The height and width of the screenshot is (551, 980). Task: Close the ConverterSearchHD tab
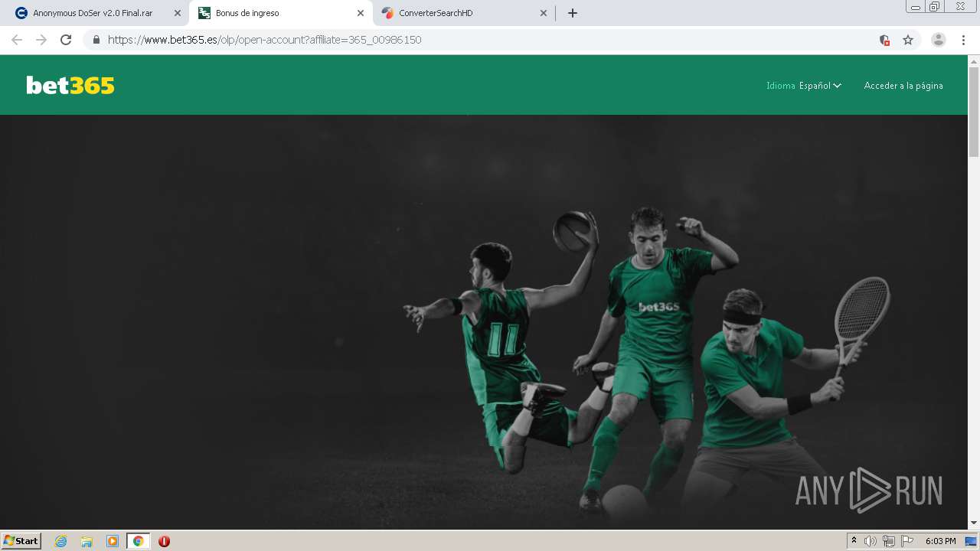[544, 13]
